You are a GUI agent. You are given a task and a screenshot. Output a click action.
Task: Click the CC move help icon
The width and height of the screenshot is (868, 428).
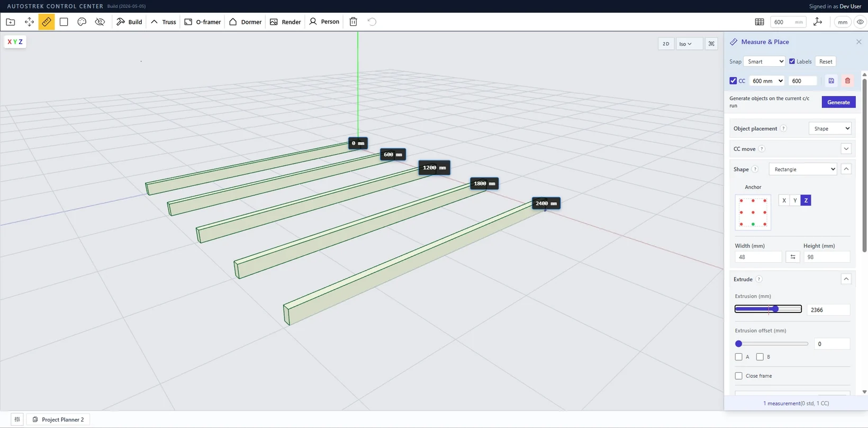point(762,149)
